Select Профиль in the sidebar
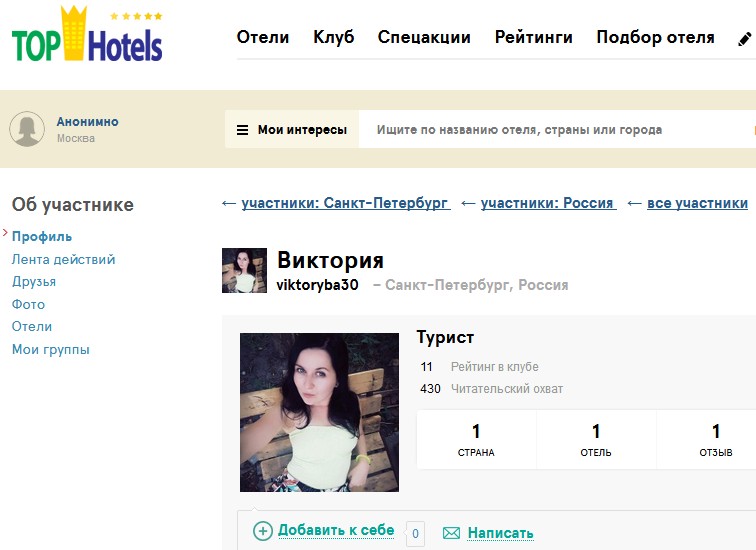The width and height of the screenshot is (756, 550). [x=42, y=236]
